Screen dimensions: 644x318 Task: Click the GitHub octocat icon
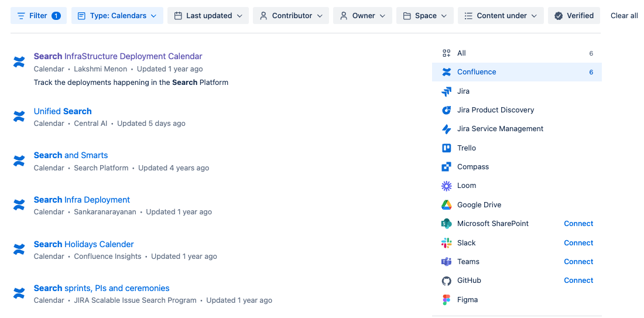click(x=447, y=281)
